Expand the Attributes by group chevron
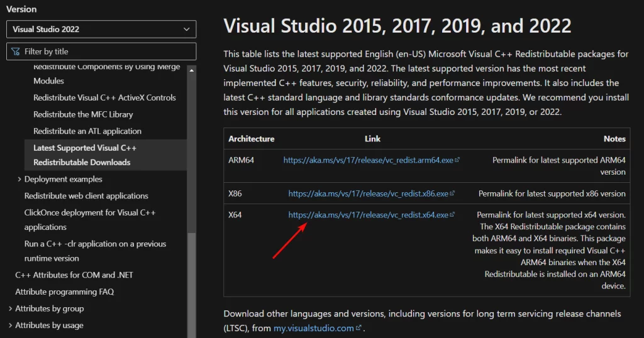The height and width of the screenshot is (338, 644). pos(10,308)
